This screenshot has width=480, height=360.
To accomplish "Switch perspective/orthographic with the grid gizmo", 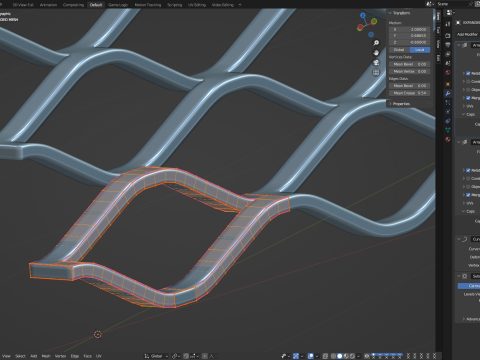I will pyautogui.click(x=376, y=72).
